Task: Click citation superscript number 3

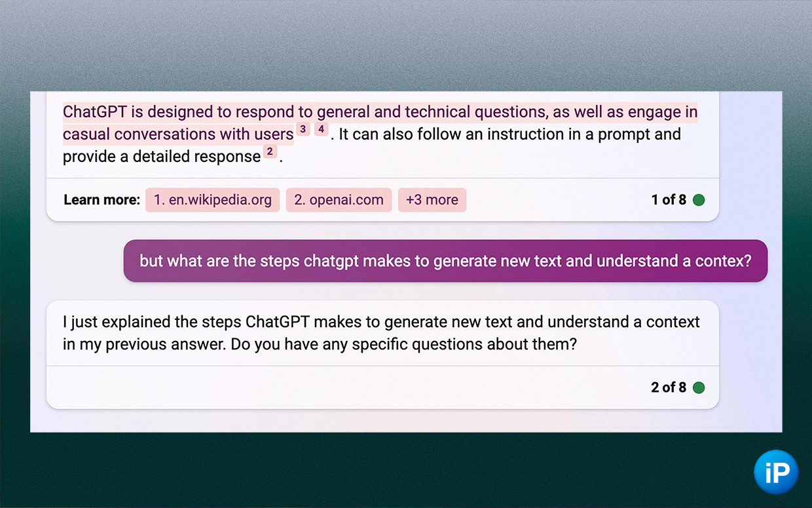Action: (x=303, y=129)
